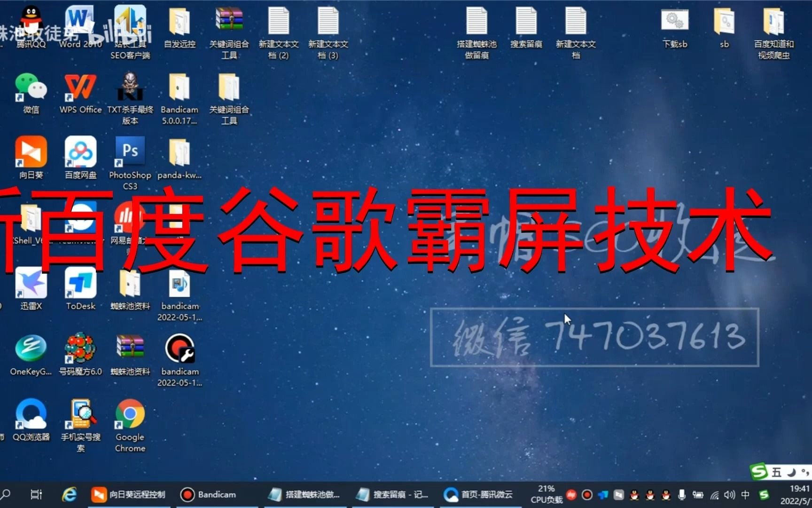Image resolution: width=812 pixels, height=508 pixels.
Task: Open the 微信 WeChat shortcut
Action: (31, 93)
